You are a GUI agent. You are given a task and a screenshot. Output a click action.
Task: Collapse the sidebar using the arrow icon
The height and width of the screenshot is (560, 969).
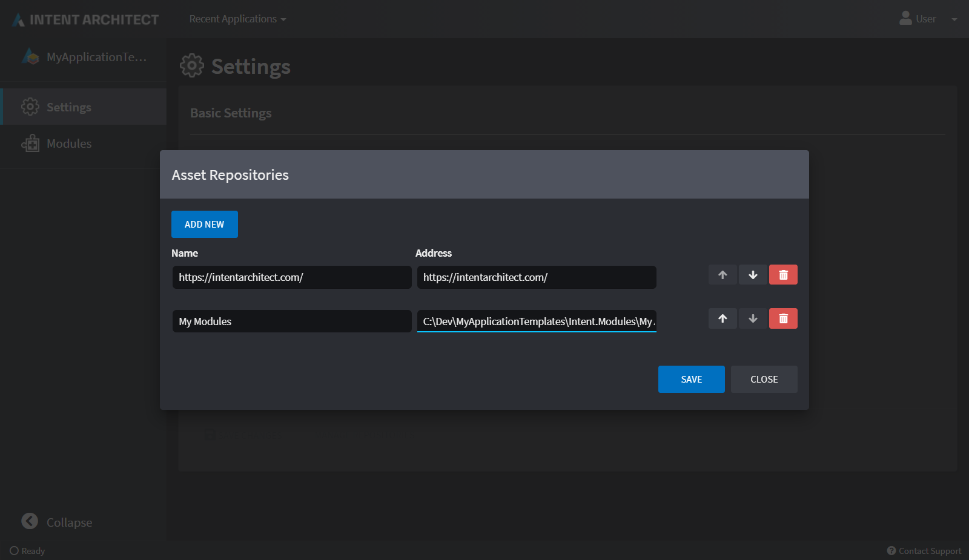point(28,521)
